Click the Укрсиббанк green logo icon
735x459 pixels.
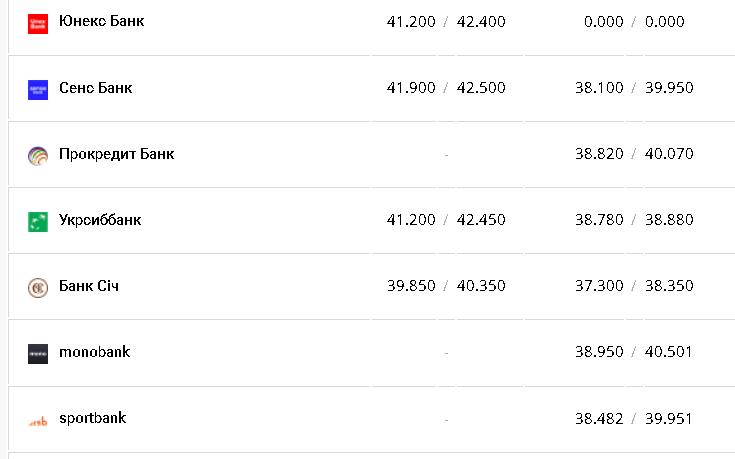click(38, 221)
